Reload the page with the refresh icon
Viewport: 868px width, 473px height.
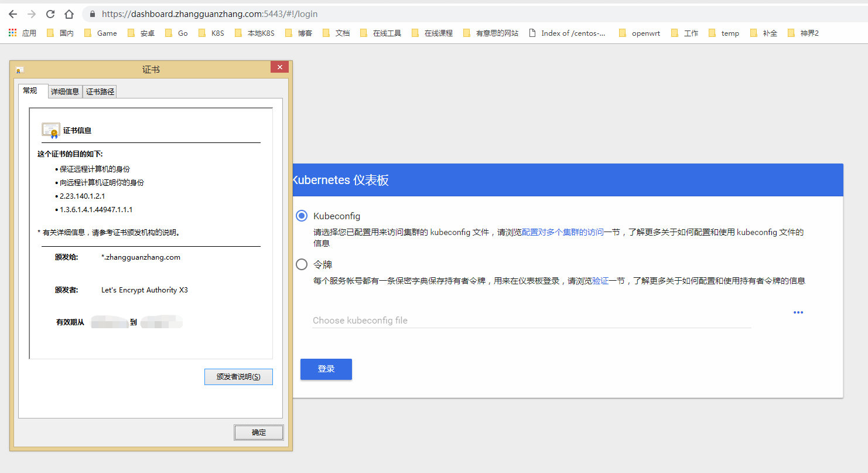(x=50, y=14)
